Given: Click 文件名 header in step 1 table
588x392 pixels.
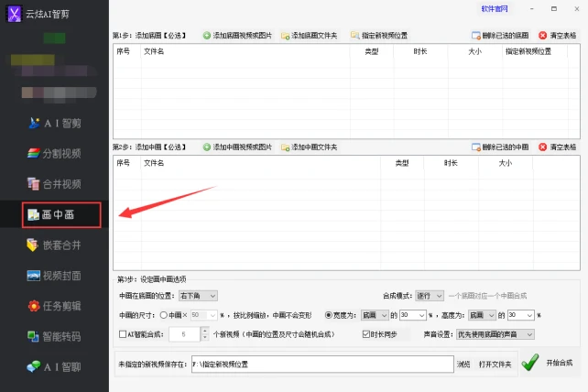Looking at the screenshot, I should pos(154,51).
